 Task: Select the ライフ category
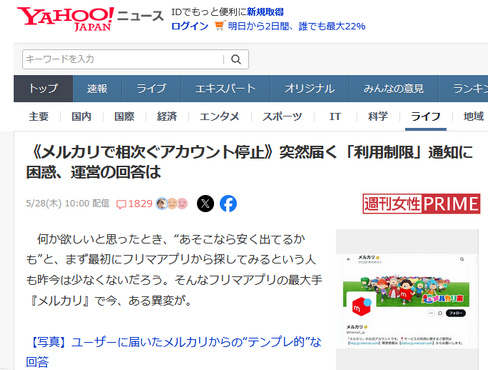click(426, 117)
